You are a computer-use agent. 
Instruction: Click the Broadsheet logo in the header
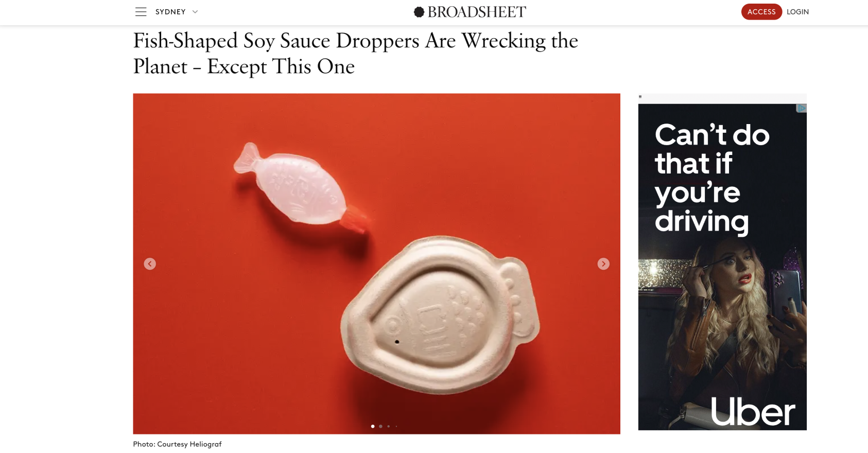point(470,12)
